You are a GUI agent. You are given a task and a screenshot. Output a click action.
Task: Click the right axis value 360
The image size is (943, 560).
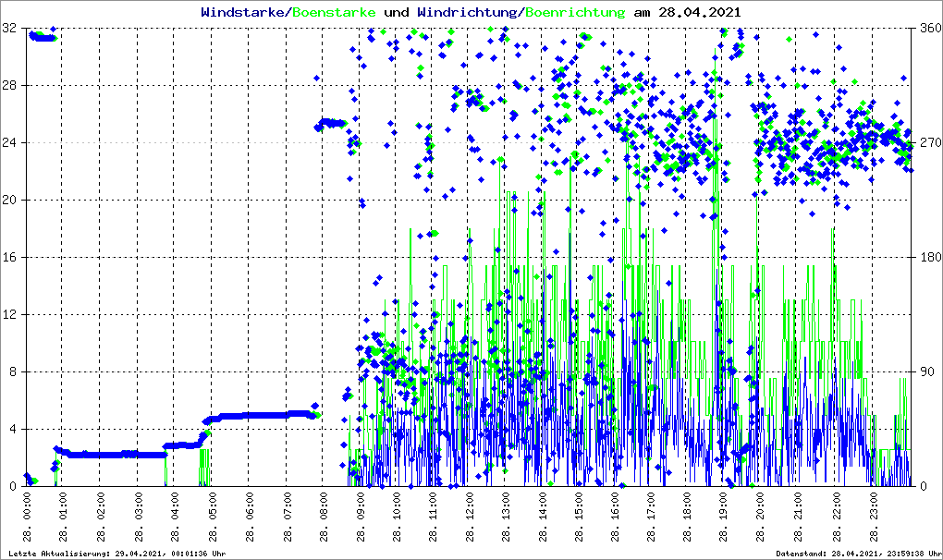pyautogui.click(x=928, y=29)
